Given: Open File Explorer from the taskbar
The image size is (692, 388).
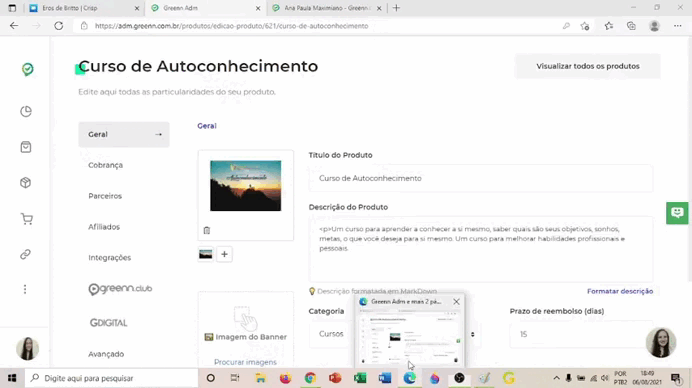Looking at the screenshot, I should pos(261,378).
